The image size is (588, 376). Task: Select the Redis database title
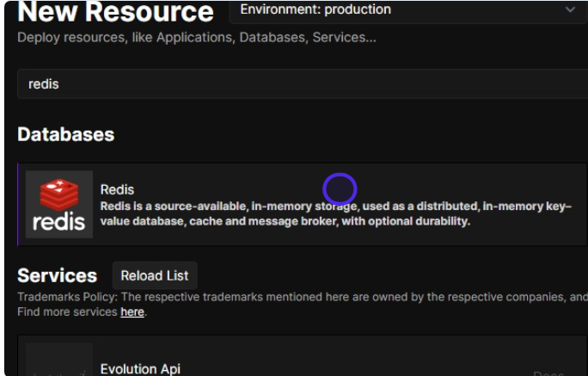[117, 189]
